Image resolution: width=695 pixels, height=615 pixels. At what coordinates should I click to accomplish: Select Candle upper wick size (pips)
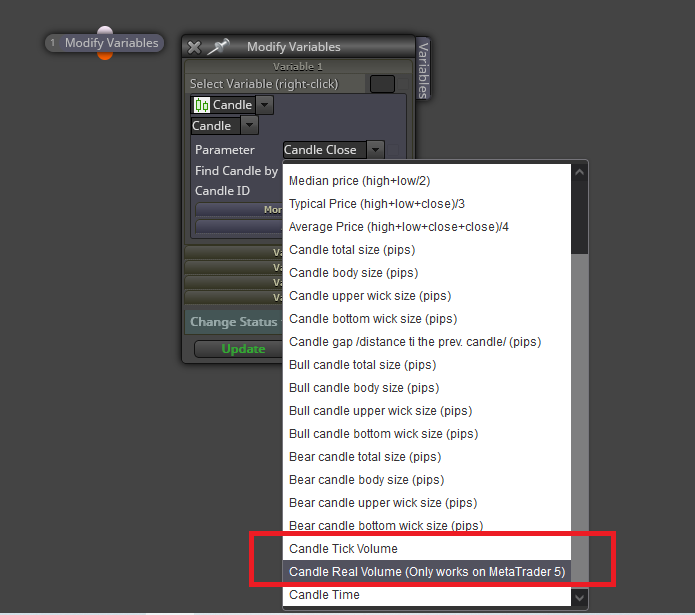[x=427, y=296]
